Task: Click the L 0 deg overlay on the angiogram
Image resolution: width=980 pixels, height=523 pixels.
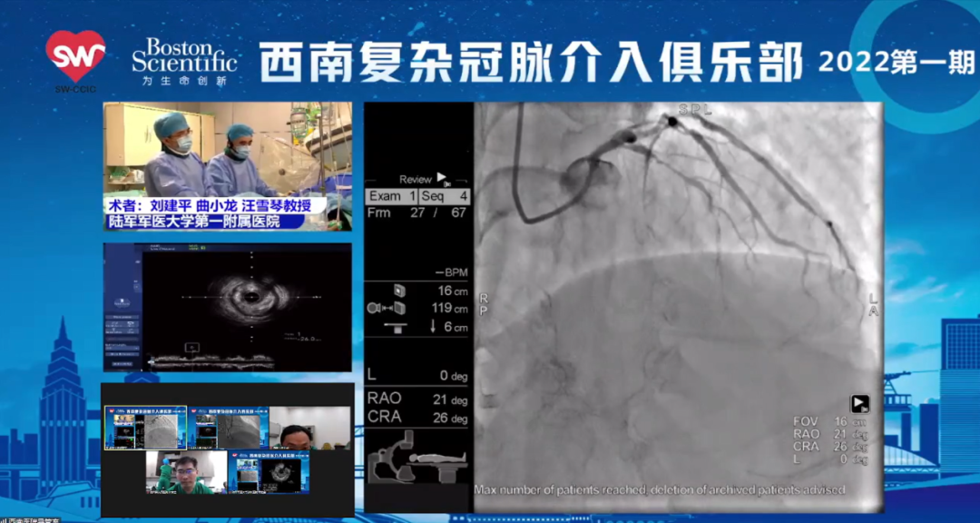Action: [x=830, y=459]
